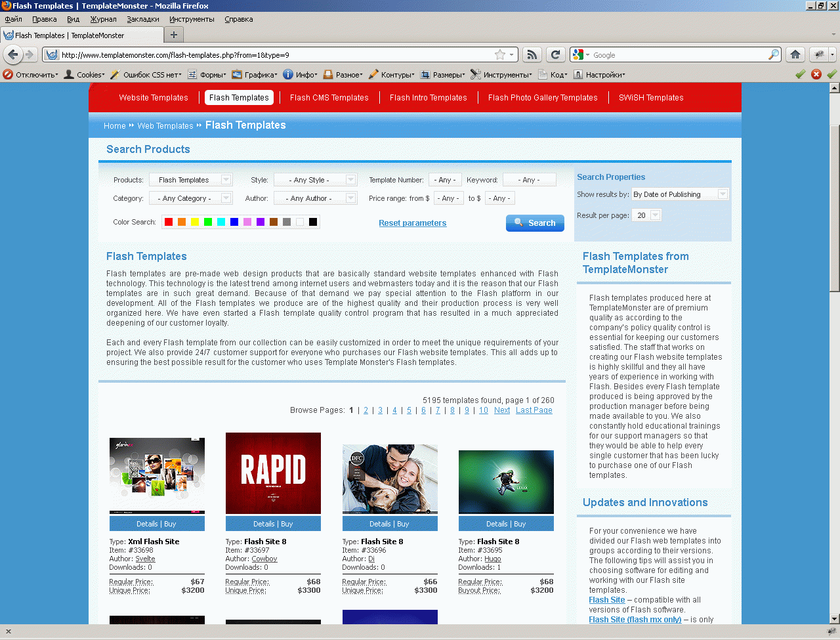Open the Код developer toolbar menu

pyautogui.click(x=553, y=75)
